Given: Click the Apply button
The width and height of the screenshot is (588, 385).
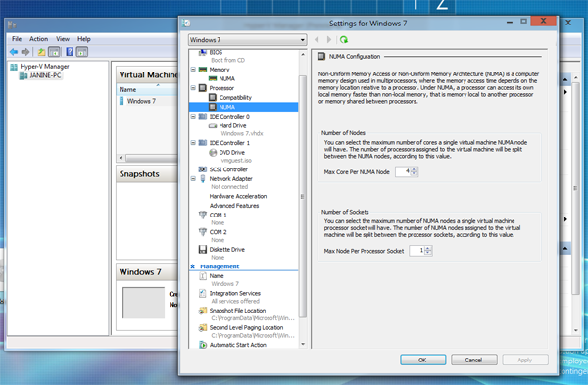Looking at the screenshot, I should point(525,360).
